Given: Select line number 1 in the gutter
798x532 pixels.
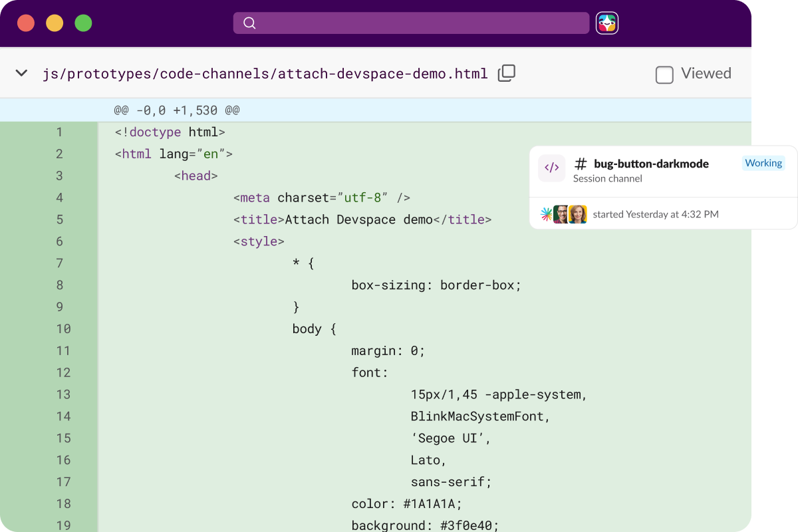Looking at the screenshot, I should 59,132.
